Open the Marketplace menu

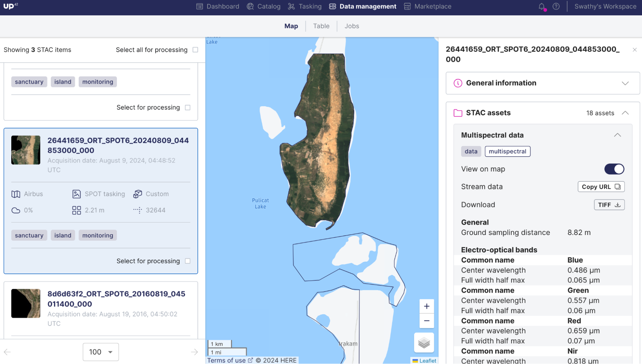427,6
